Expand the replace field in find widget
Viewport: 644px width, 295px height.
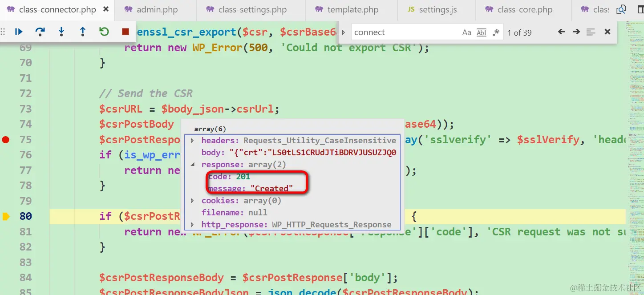point(344,32)
